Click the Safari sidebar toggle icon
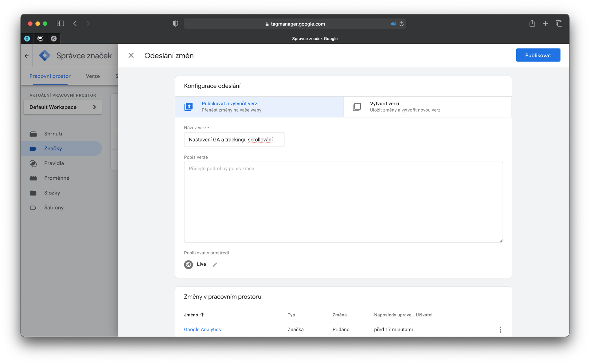This screenshot has width=590, height=364. click(60, 24)
